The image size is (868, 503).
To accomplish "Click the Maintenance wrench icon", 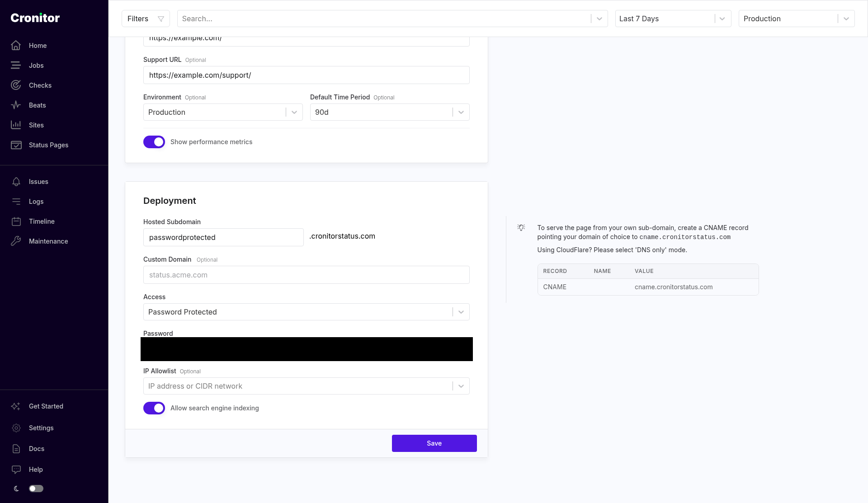I will click(16, 241).
